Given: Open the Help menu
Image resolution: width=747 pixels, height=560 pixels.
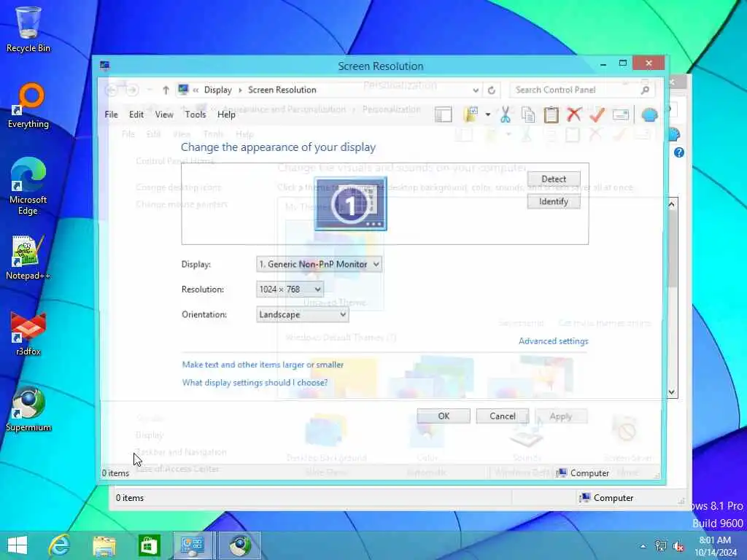Looking at the screenshot, I should [226, 114].
